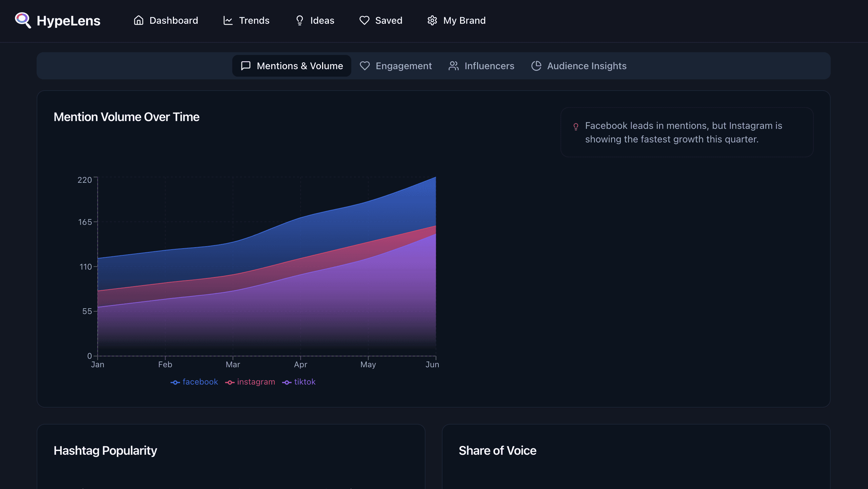Click the May label on the x-axis
The height and width of the screenshot is (489, 868).
pos(368,365)
